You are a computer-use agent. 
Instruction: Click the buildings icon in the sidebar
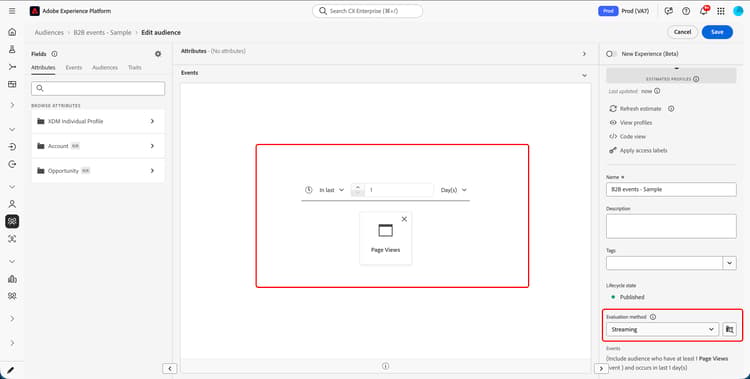click(12, 279)
